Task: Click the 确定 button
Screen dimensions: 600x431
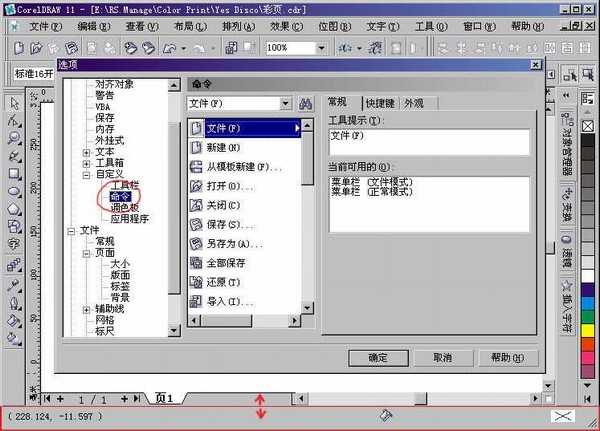Action: coord(379,358)
